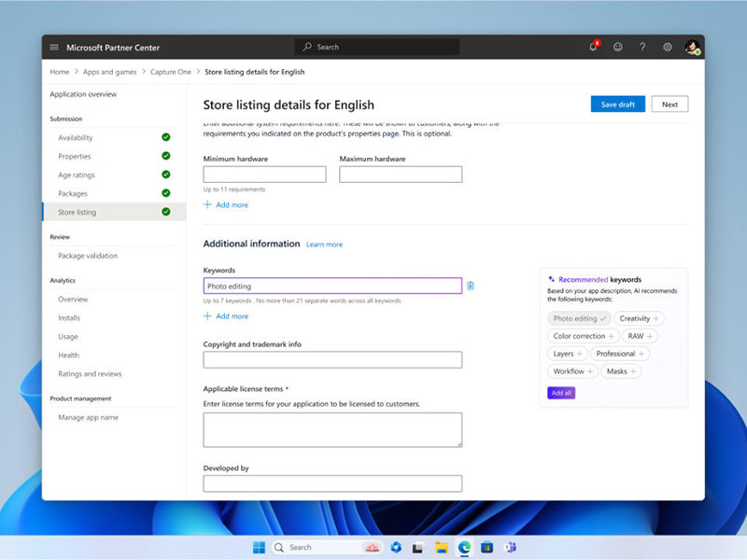The width and height of the screenshot is (747, 560).
Task: Open Application overview in sidebar
Action: [83, 94]
